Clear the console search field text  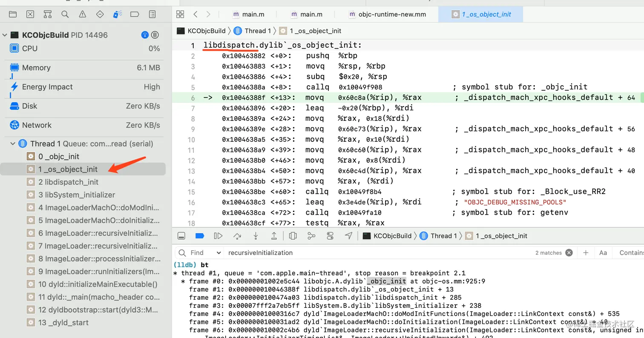(569, 253)
